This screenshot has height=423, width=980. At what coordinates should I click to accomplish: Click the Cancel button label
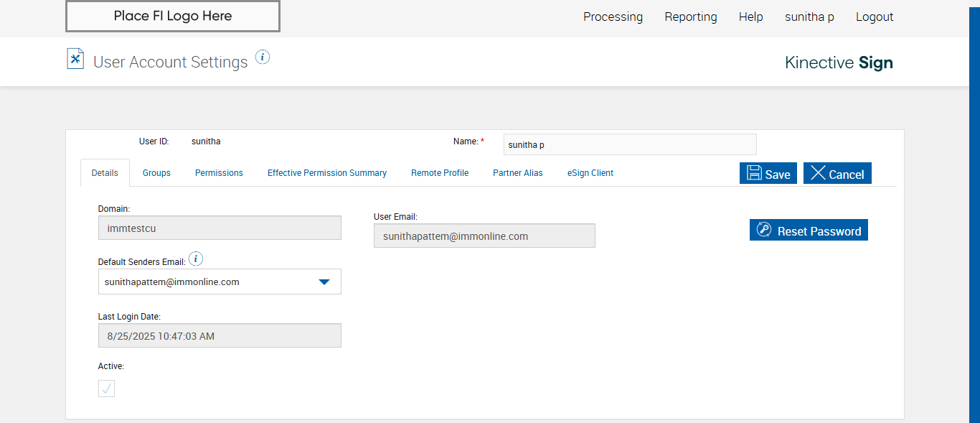pyautogui.click(x=847, y=175)
